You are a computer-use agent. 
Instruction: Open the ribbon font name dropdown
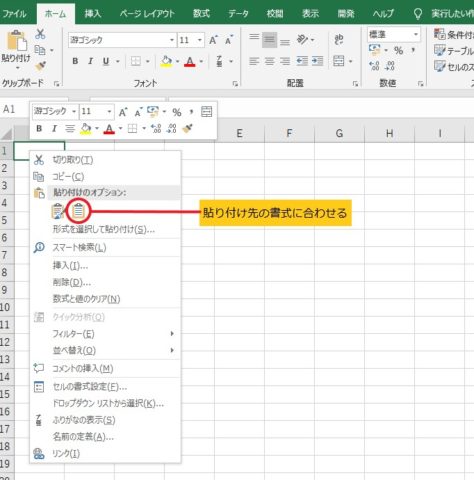pos(172,40)
